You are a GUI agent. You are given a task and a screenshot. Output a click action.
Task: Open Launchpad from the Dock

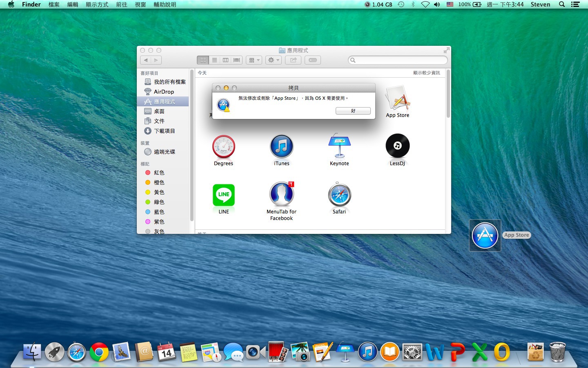pyautogui.click(x=54, y=352)
